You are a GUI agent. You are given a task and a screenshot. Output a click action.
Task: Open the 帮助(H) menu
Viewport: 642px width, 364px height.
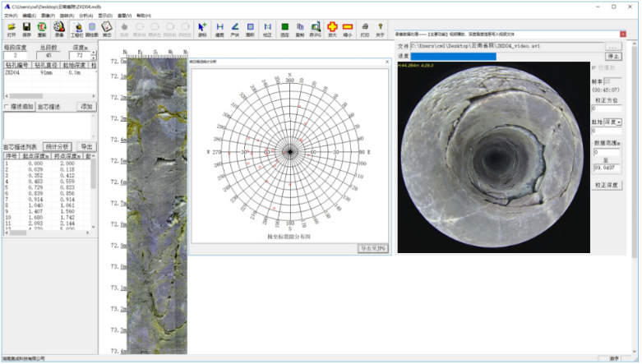(144, 16)
